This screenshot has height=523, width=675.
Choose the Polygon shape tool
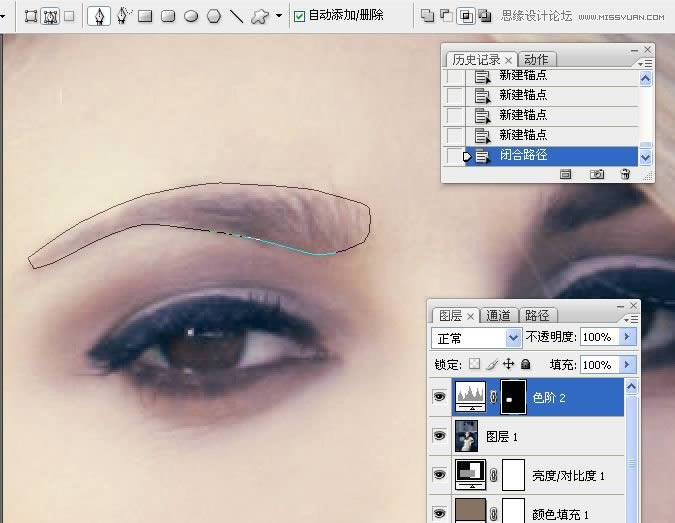[x=214, y=16]
